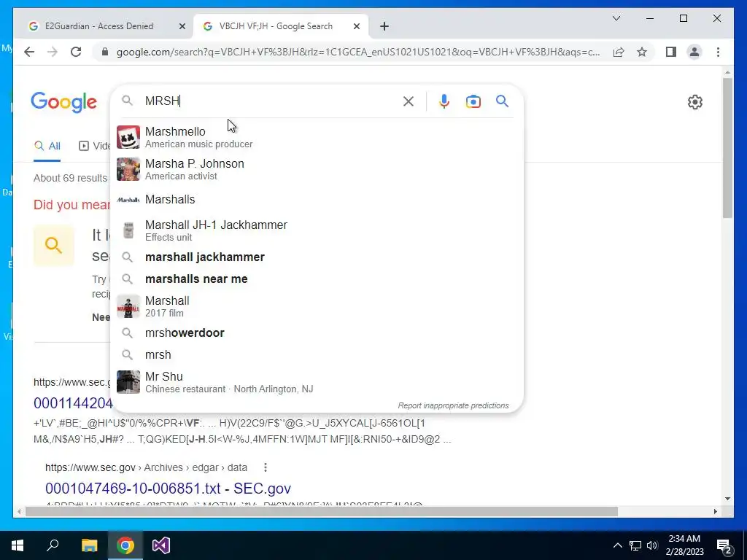Choose the Marshmello suggestion

point(317,137)
